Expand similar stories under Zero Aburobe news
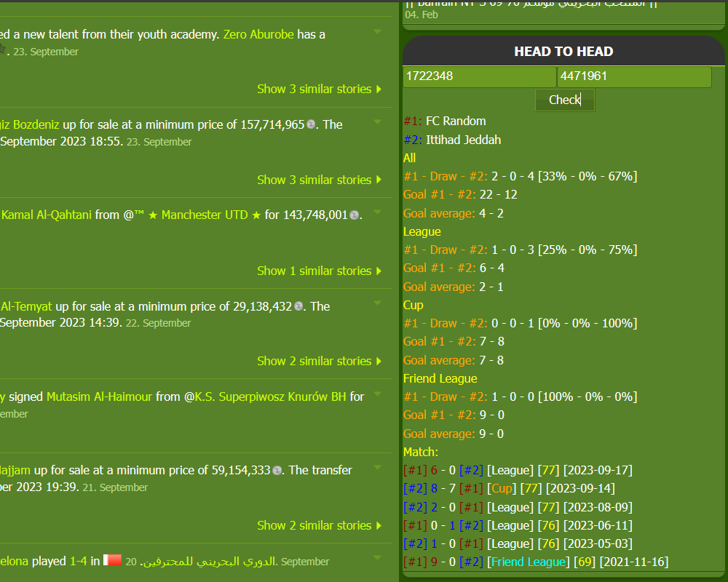This screenshot has width=728, height=582. [319, 89]
